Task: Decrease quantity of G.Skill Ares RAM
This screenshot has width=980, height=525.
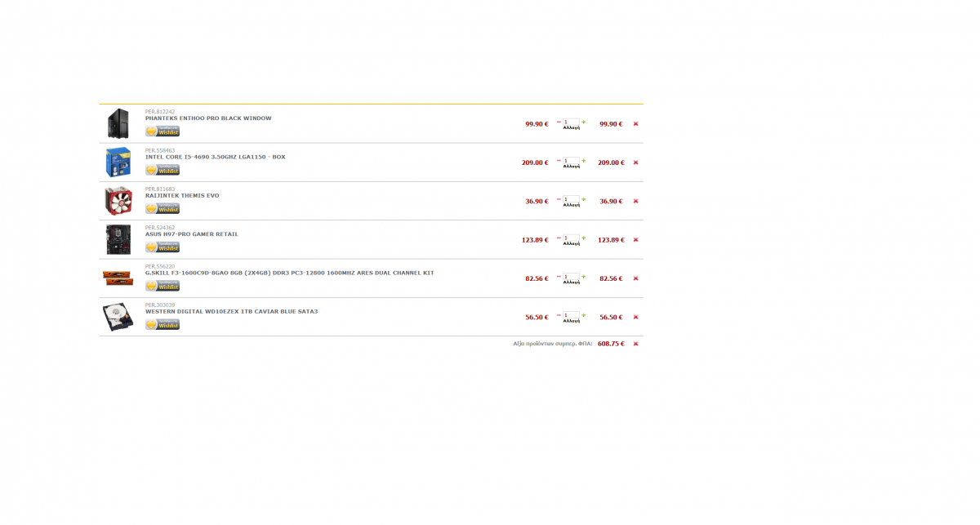Action: click(x=559, y=276)
